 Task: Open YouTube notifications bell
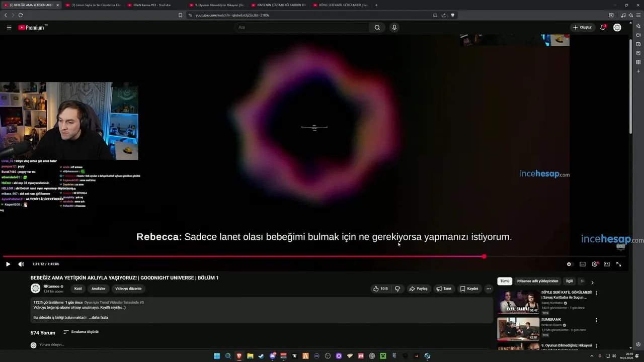pyautogui.click(x=603, y=28)
